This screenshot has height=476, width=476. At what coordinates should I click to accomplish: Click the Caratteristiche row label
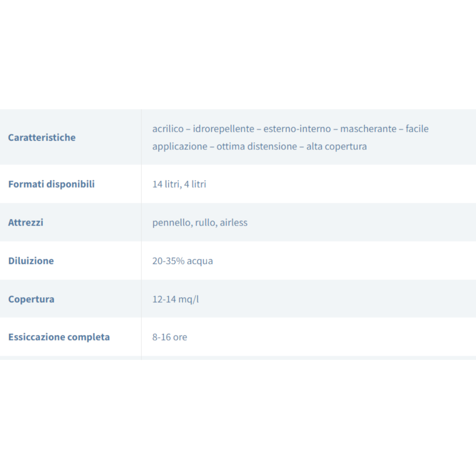pyautogui.click(x=42, y=137)
